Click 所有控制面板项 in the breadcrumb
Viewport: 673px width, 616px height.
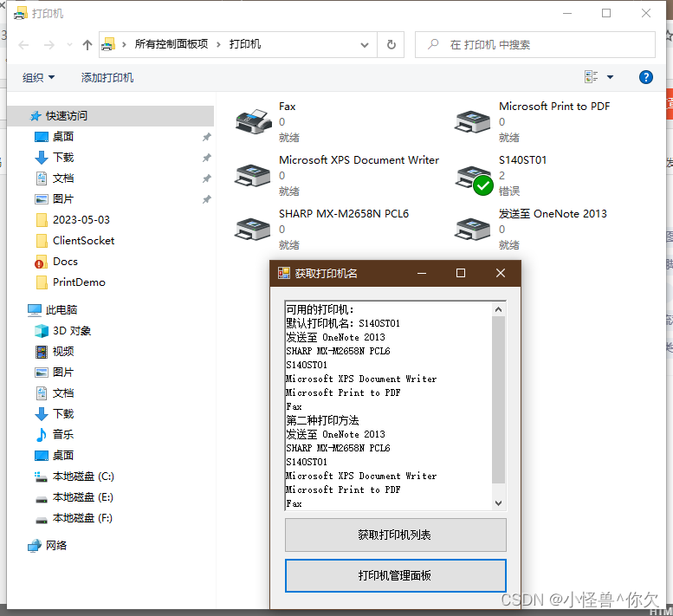point(171,44)
